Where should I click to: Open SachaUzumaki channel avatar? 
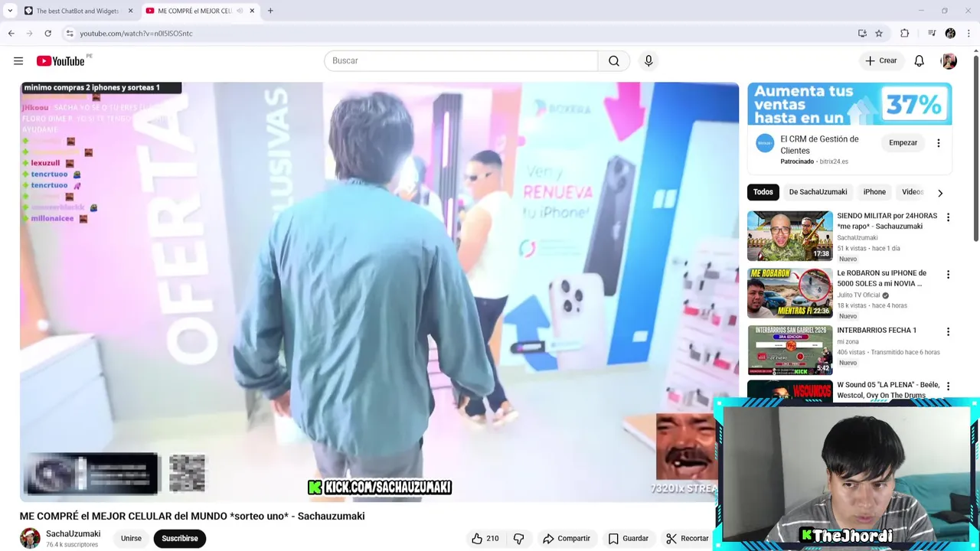tap(30, 538)
